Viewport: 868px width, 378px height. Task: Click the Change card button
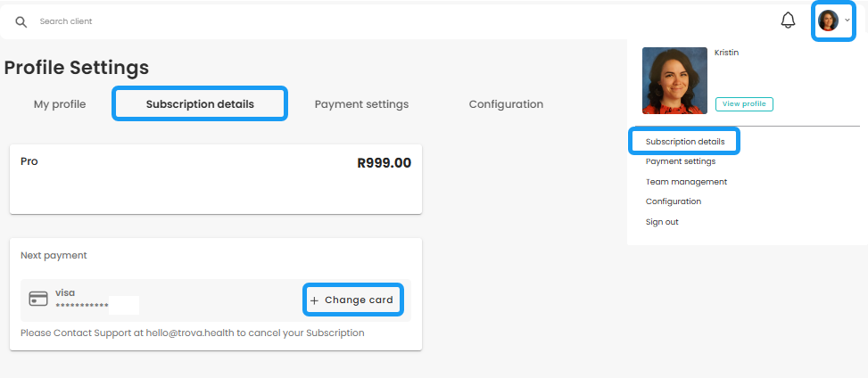pos(352,300)
